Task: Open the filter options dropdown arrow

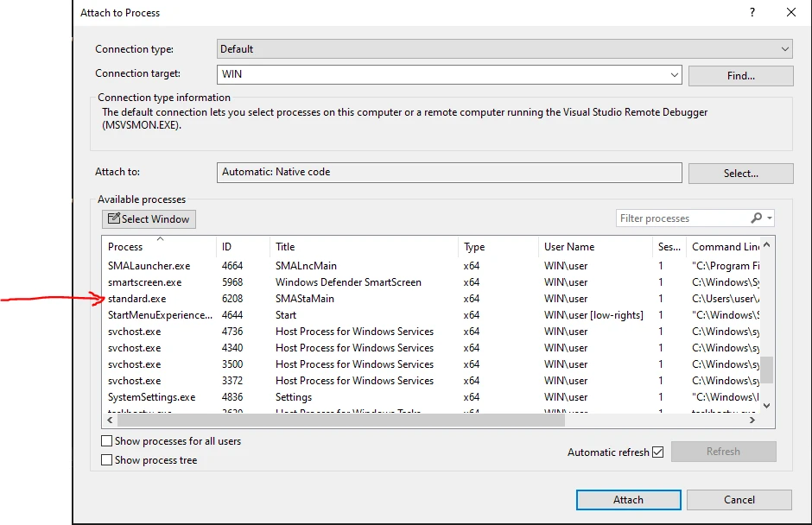Action: (x=770, y=218)
